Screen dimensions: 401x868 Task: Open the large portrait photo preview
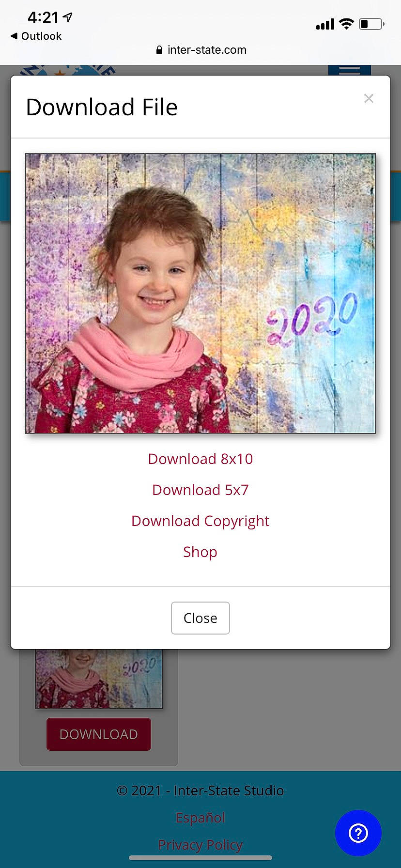pyautogui.click(x=200, y=293)
